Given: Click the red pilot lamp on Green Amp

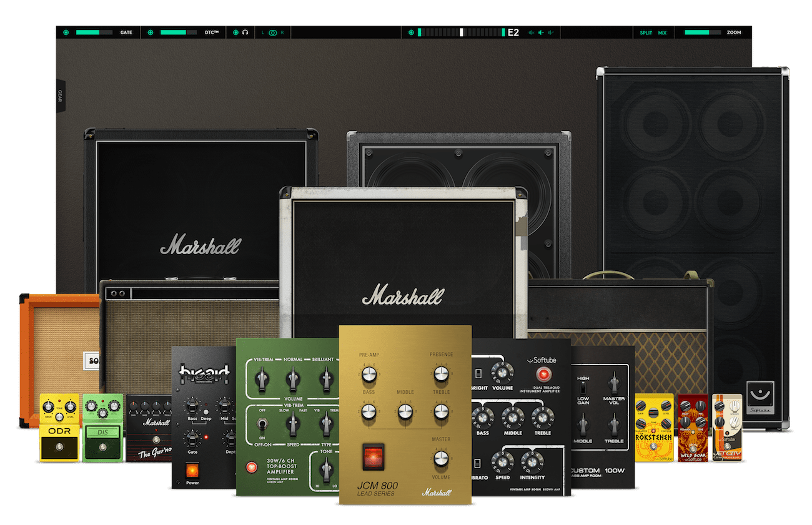Looking at the screenshot, I should pos(252,467).
